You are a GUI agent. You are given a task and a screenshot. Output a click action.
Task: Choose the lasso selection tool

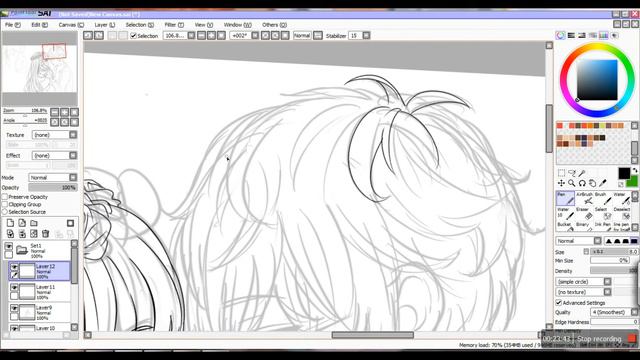pyautogui.click(x=572, y=173)
